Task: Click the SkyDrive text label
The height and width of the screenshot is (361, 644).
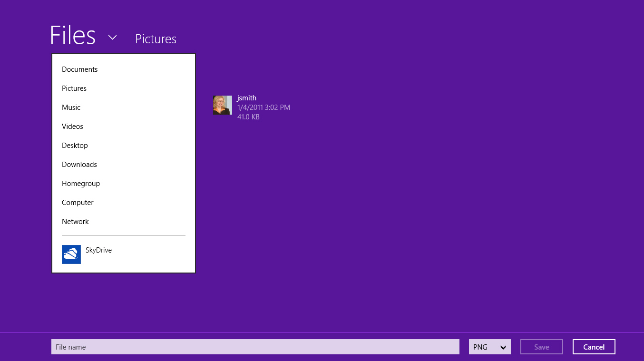Action: 98,250
